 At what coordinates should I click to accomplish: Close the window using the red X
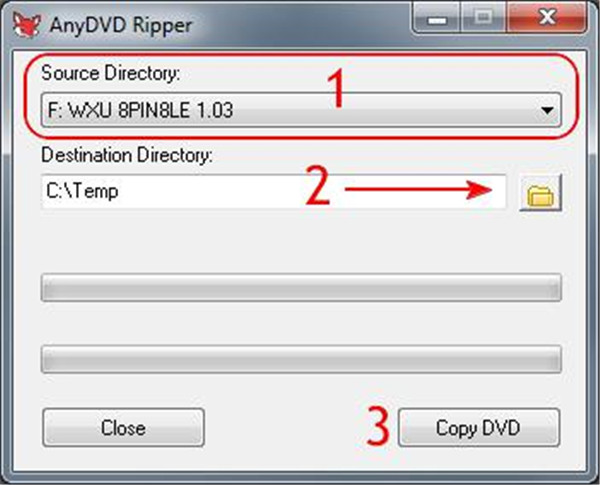click(546, 18)
